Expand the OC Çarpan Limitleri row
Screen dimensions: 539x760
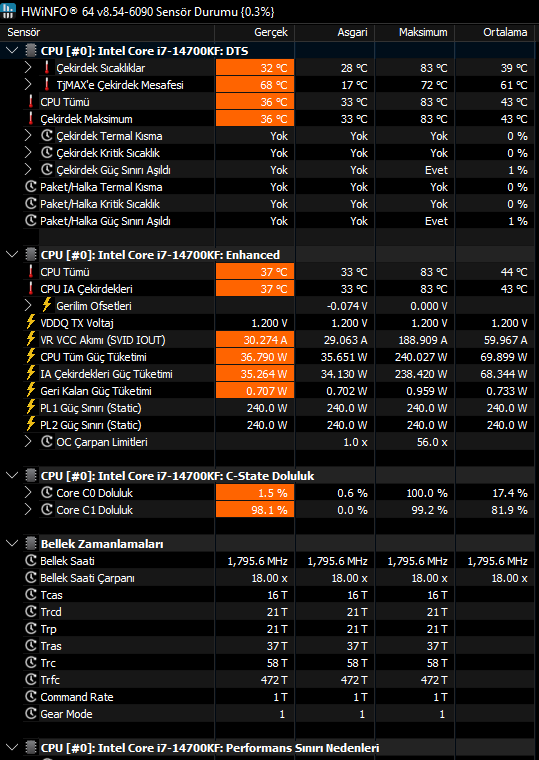click(x=29, y=442)
